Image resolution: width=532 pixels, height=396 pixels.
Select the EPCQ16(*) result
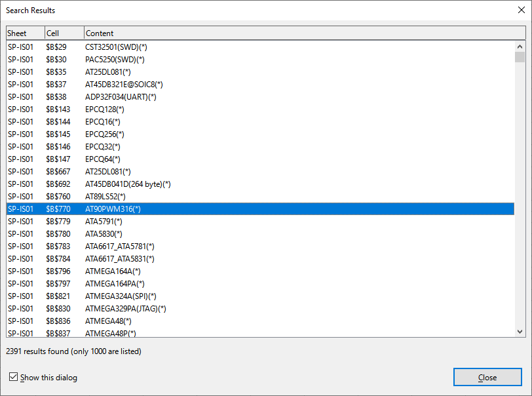click(260, 121)
